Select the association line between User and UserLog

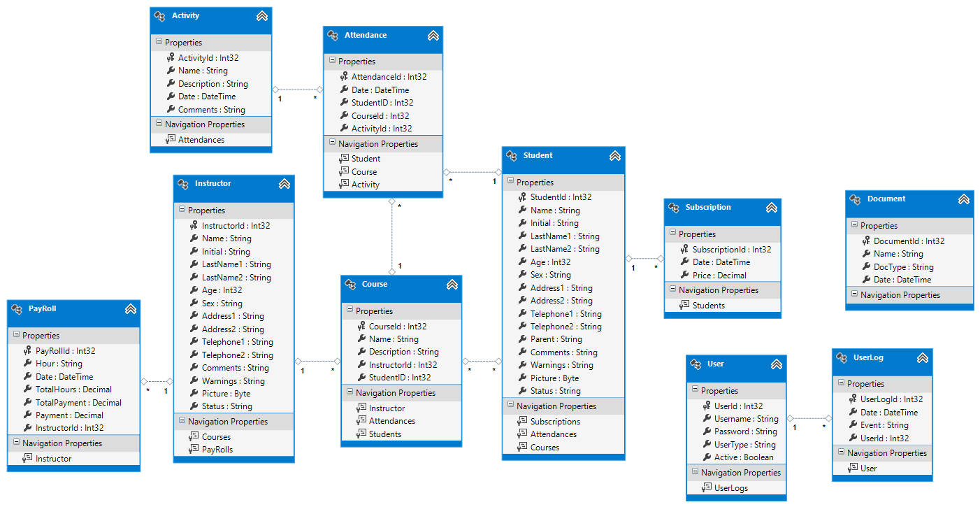coord(809,419)
